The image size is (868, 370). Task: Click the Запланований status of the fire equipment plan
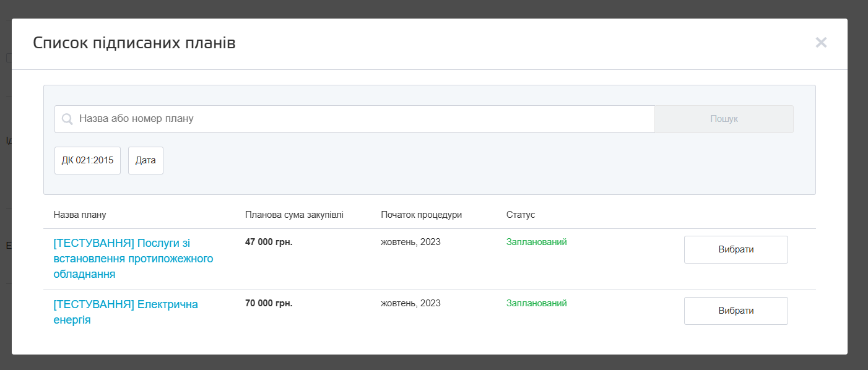pyautogui.click(x=536, y=242)
